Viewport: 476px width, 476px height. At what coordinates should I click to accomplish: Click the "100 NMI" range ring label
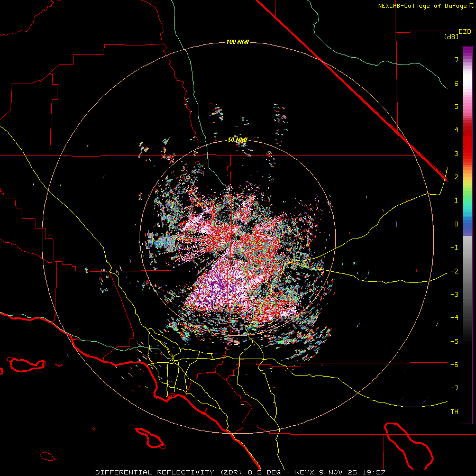pos(237,42)
